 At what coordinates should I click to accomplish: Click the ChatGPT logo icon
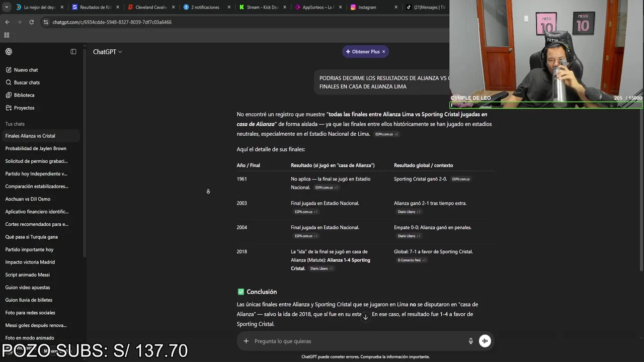tap(9, 52)
